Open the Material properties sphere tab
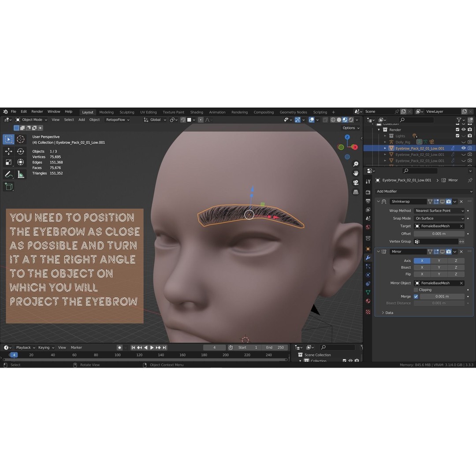The height and width of the screenshot is (476, 476). pyautogui.click(x=368, y=301)
